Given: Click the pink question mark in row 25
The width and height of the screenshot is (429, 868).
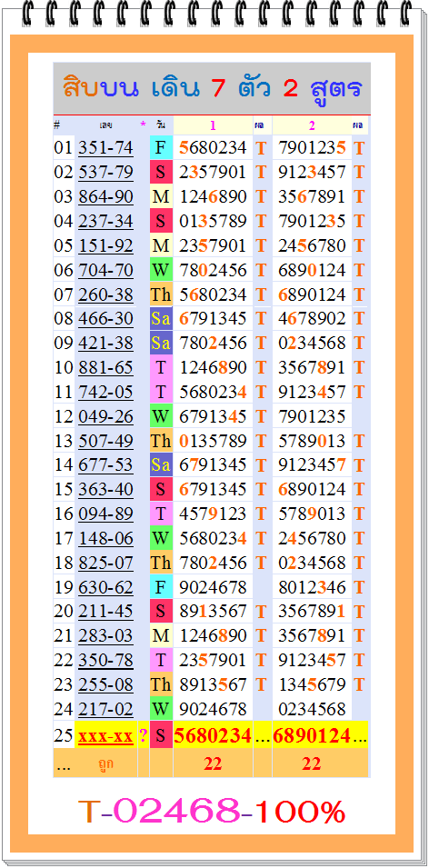Looking at the screenshot, I should (x=144, y=735).
